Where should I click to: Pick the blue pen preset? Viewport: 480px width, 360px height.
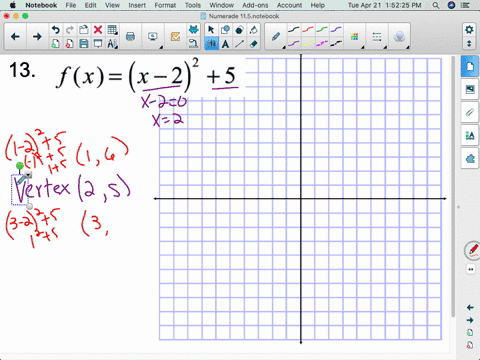(x=336, y=30)
